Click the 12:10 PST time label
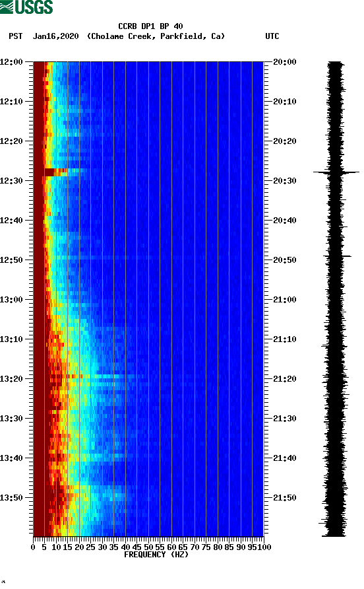 coord(12,102)
